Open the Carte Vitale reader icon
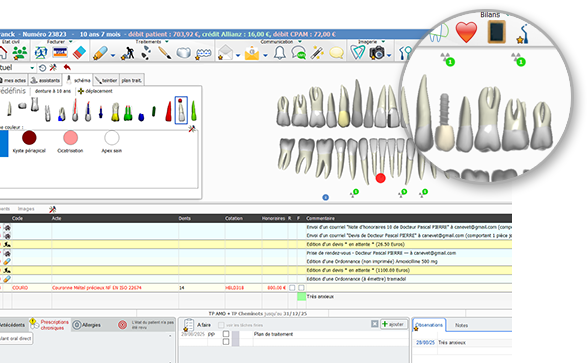The width and height of the screenshot is (588, 363). tap(40, 52)
